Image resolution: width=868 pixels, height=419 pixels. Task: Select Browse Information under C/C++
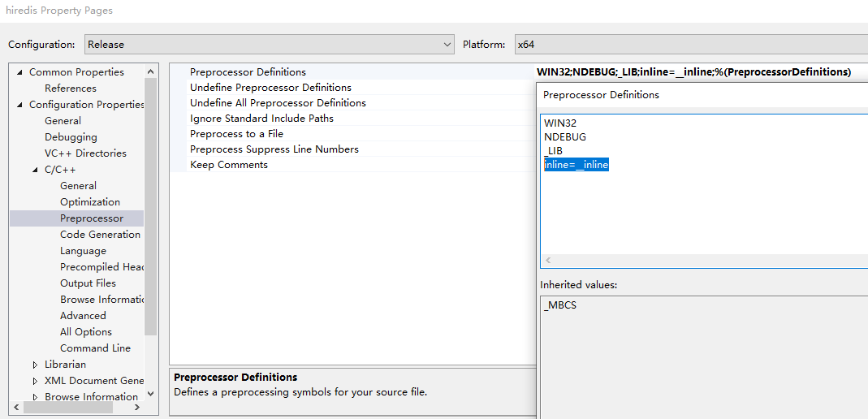pos(101,300)
